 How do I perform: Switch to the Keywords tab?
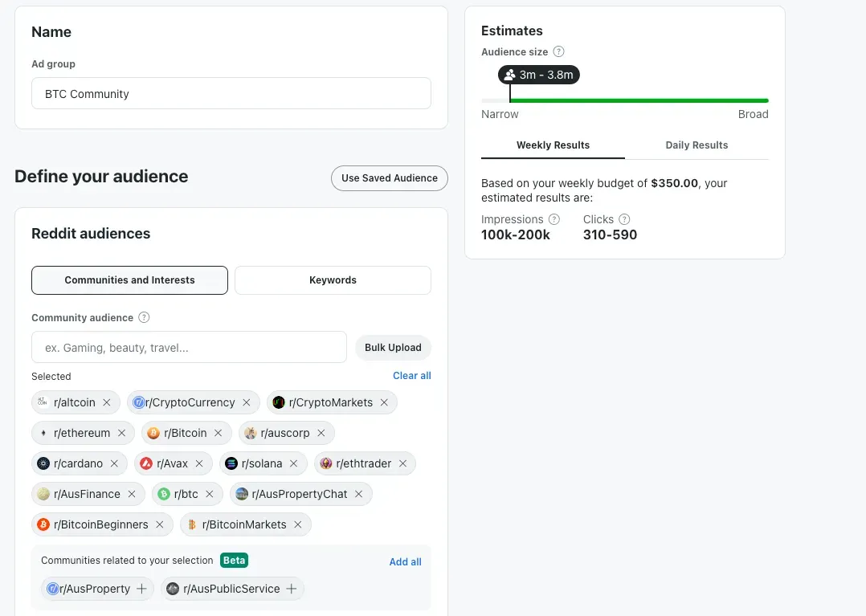[x=333, y=280]
